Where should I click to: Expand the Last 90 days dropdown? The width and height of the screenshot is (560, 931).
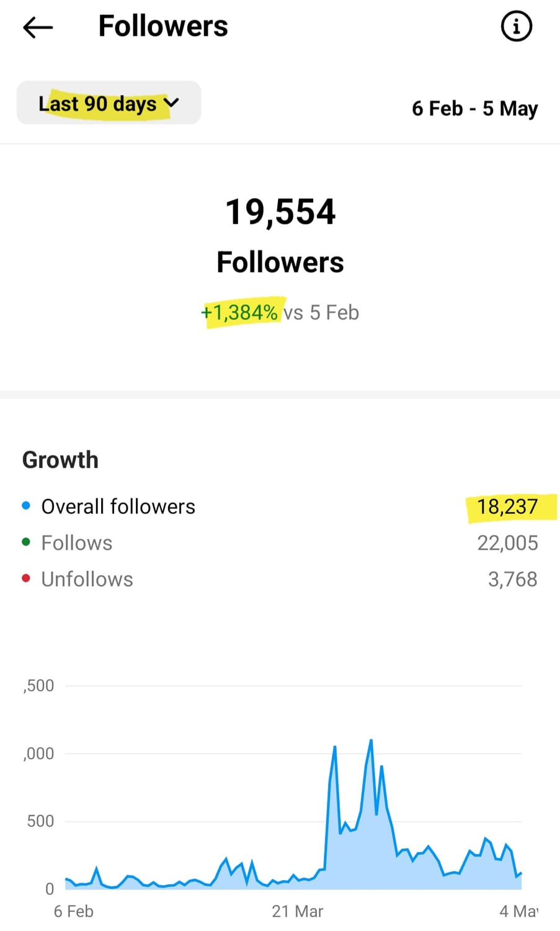[109, 103]
